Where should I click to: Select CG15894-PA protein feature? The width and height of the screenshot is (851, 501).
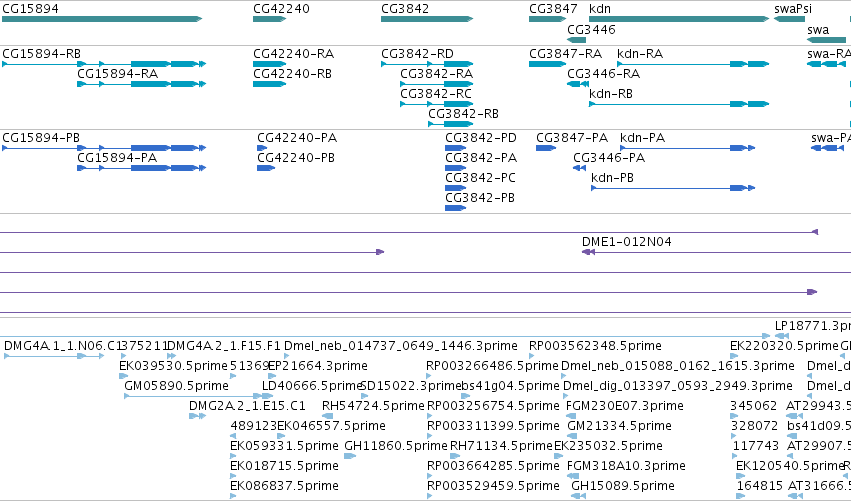pyautogui.click(x=142, y=168)
